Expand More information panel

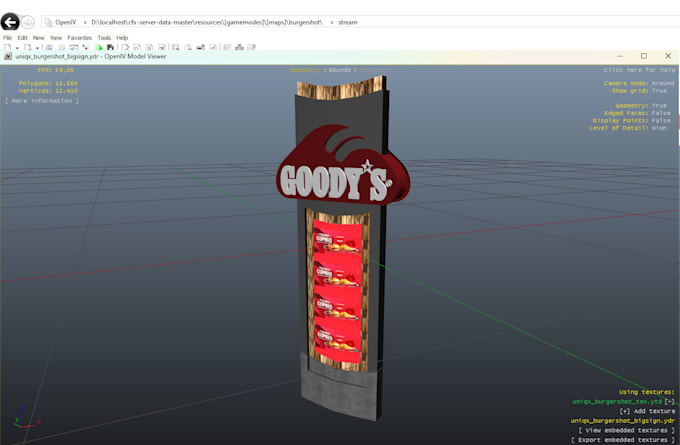42,101
